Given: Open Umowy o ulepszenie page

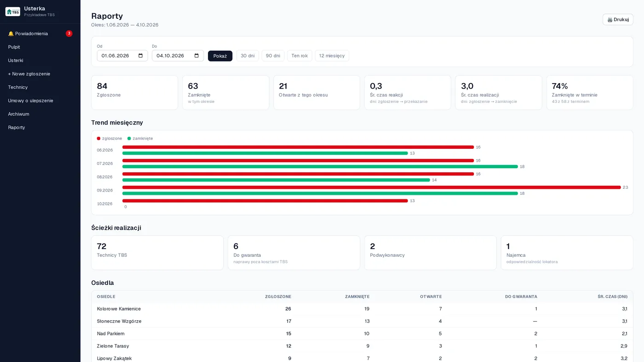Looking at the screenshot, I should 40,101.
